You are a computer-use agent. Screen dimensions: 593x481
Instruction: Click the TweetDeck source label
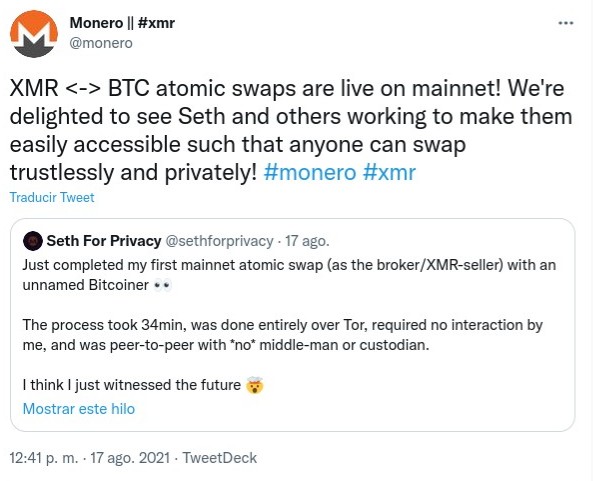click(220, 458)
